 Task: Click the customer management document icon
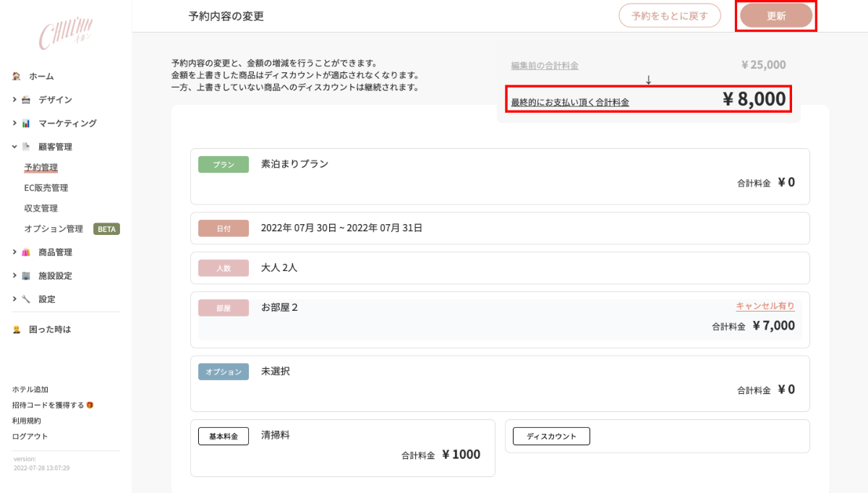pyautogui.click(x=26, y=147)
